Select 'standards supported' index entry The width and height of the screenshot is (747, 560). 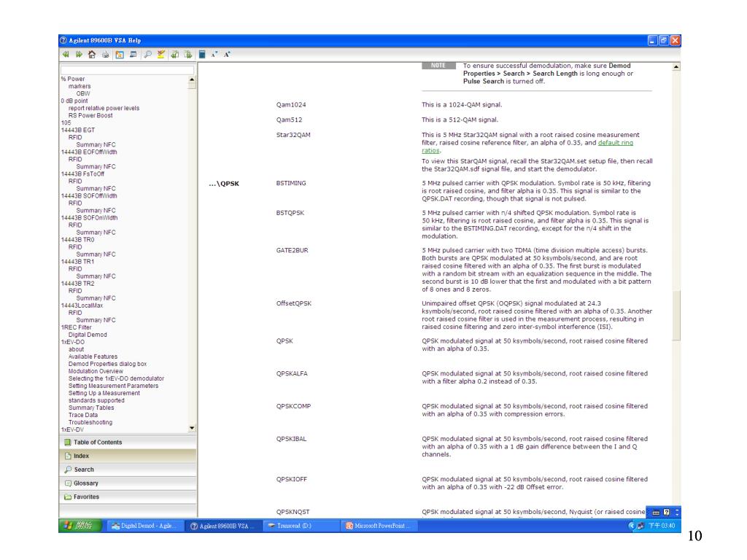point(96,400)
